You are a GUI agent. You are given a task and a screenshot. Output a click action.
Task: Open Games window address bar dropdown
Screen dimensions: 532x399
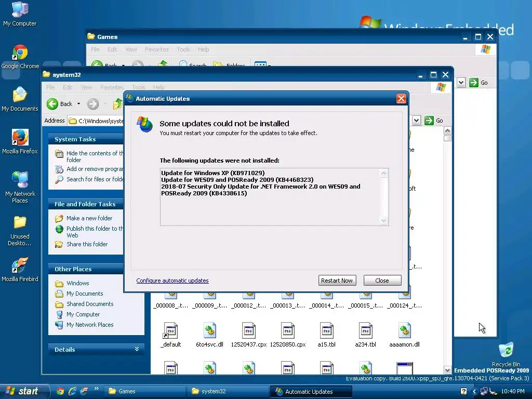point(461,83)
